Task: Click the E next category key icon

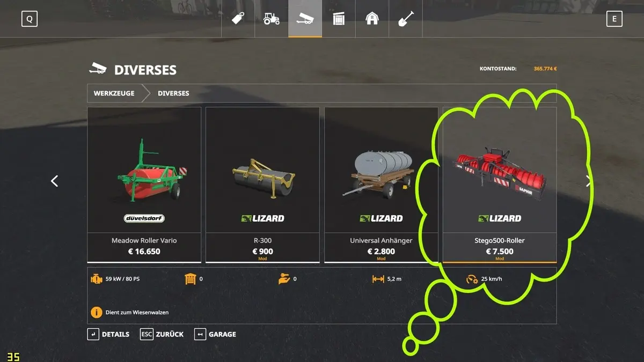Action: click(x=614, y=19)
